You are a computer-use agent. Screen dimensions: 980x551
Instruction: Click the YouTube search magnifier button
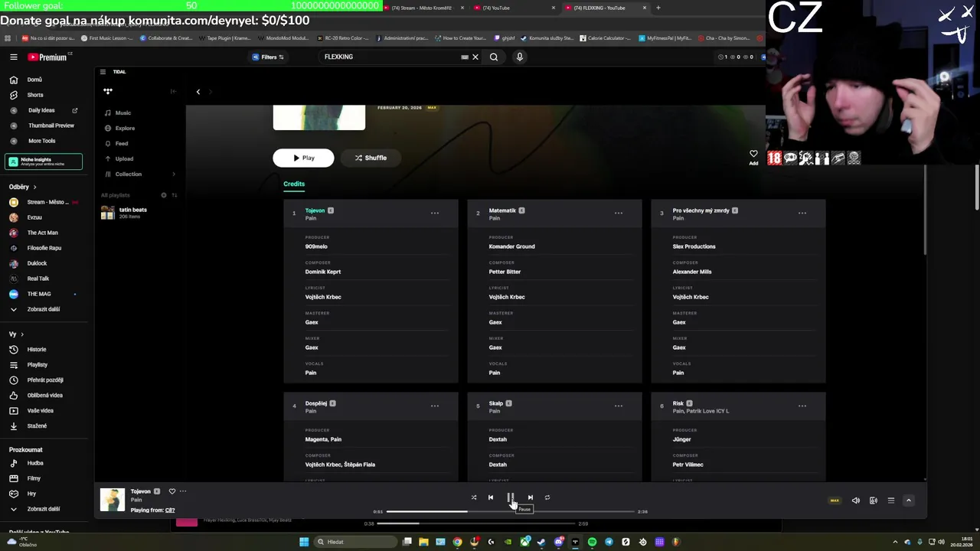coord(494,57)
